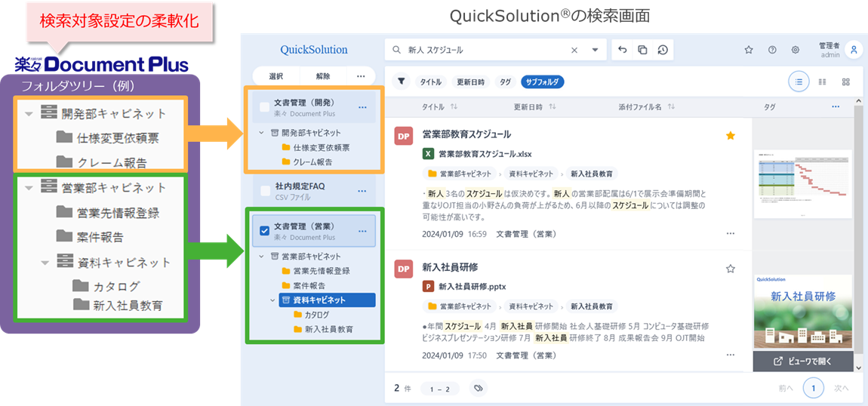This screenshot has height=406, width=868.
Task: Favorite the 新入社員研修 result star
Action: (730, 269)
